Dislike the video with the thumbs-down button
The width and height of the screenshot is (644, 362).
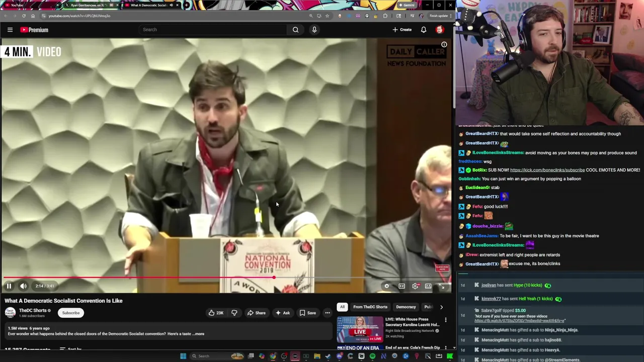click(x=234, y=313)
